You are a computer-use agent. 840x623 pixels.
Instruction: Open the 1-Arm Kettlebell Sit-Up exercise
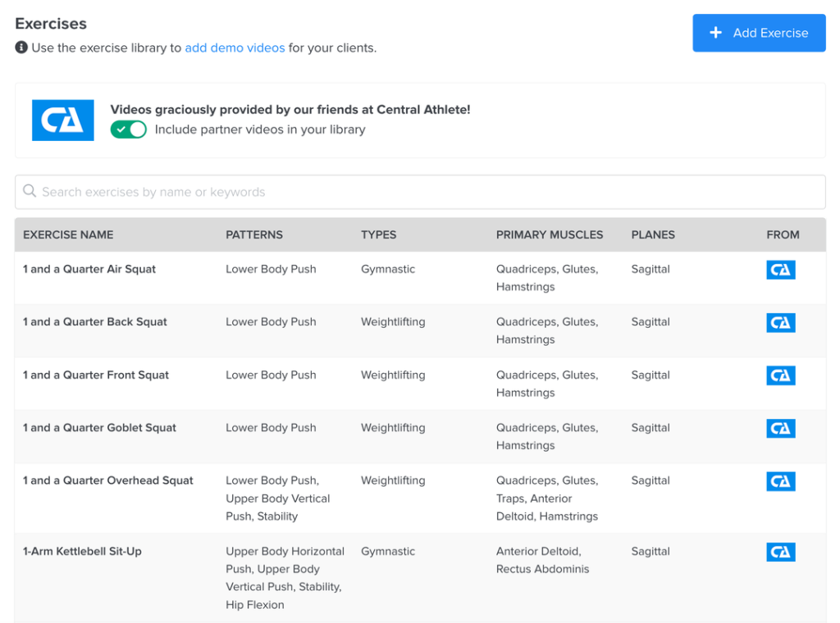[82, 551]
